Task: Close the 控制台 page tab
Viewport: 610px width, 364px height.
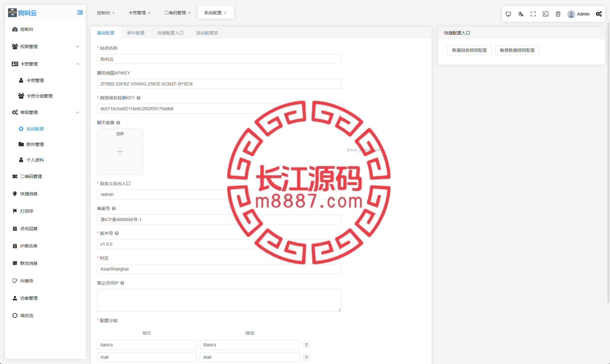Action: pos(114,13)
